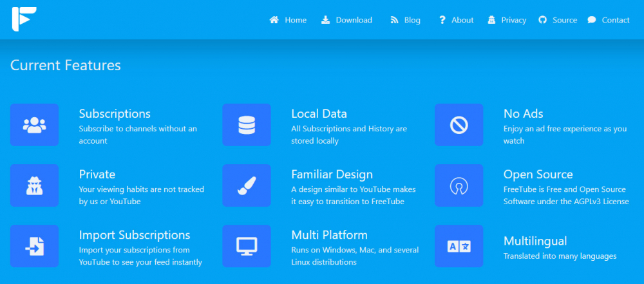
Task: Open the Download nav link
Action: click(x=346, y=20)
